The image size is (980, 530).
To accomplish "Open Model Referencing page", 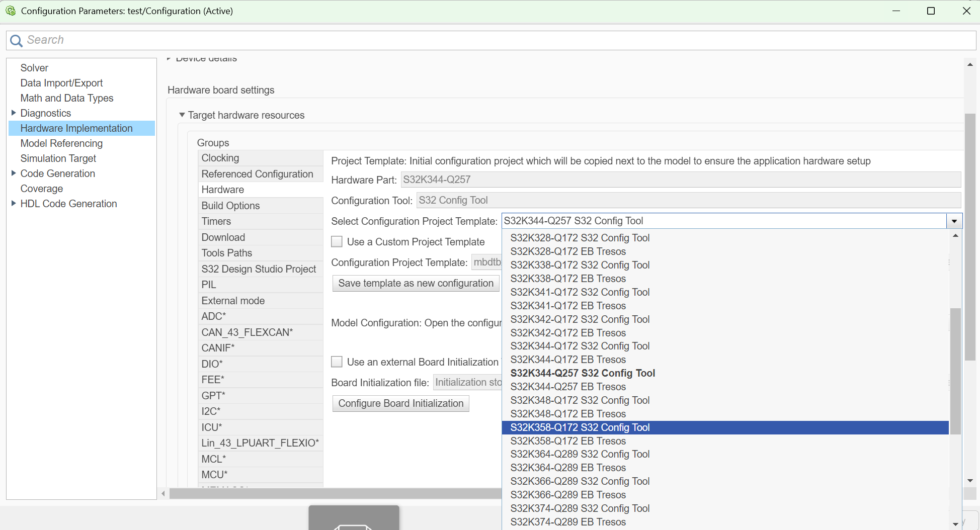I will pyautogui.click(x=61, y=143).
